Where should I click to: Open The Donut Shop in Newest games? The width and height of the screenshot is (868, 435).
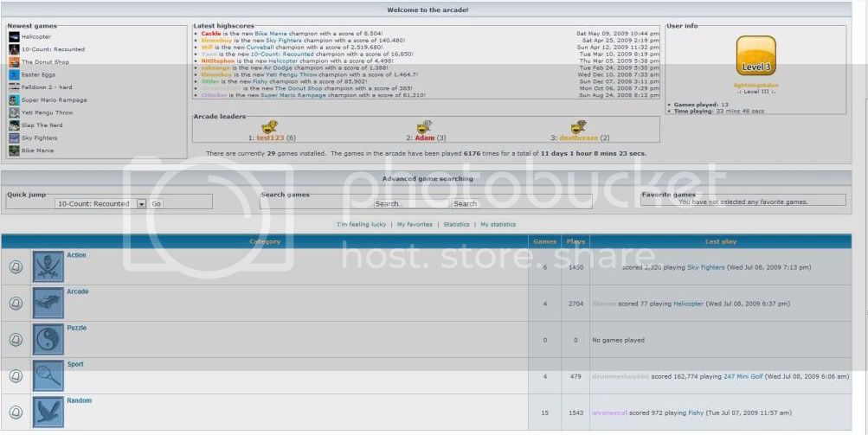pyautogui.click(x=45, y=62)
